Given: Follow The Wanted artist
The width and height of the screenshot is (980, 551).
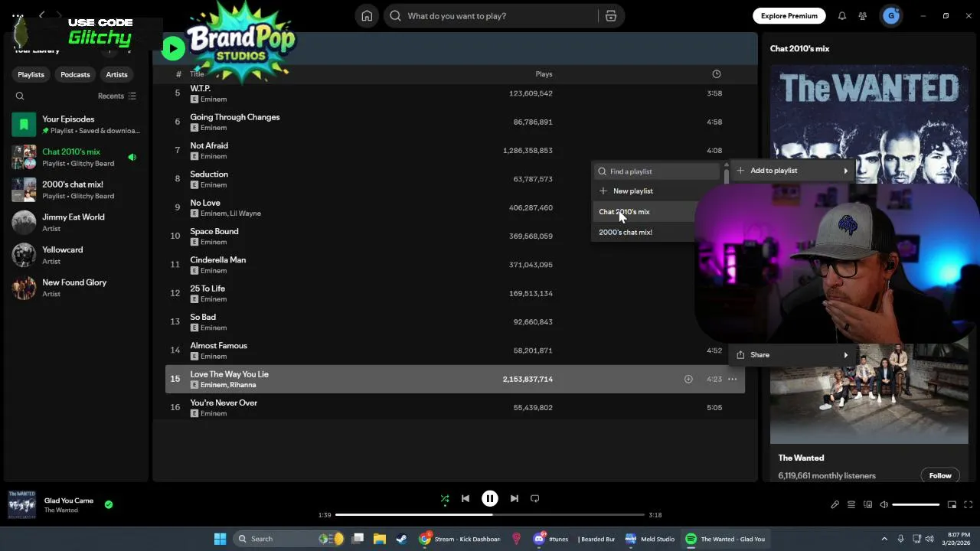Looking at the screenshot, I should coord(940,475).
